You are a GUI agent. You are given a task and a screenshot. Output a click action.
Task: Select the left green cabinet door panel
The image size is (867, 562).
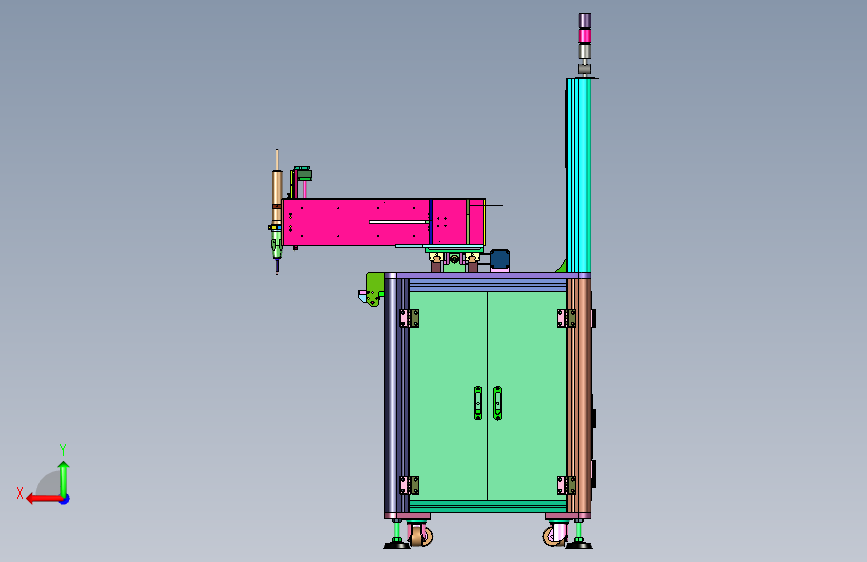point(448,395)
